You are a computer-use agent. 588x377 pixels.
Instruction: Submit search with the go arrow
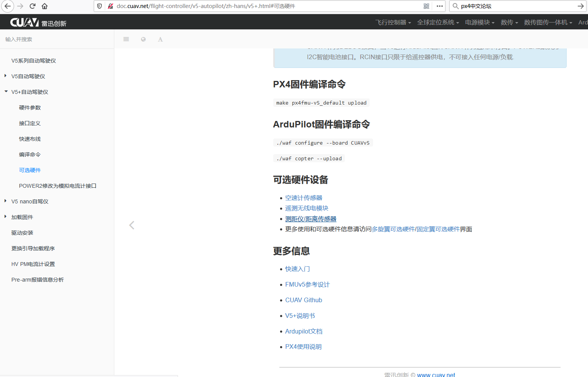click(x=580, y=6)
